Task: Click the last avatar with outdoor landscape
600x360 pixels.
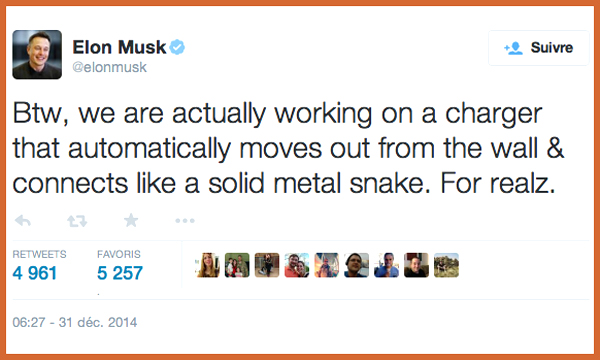Action: 446,265
